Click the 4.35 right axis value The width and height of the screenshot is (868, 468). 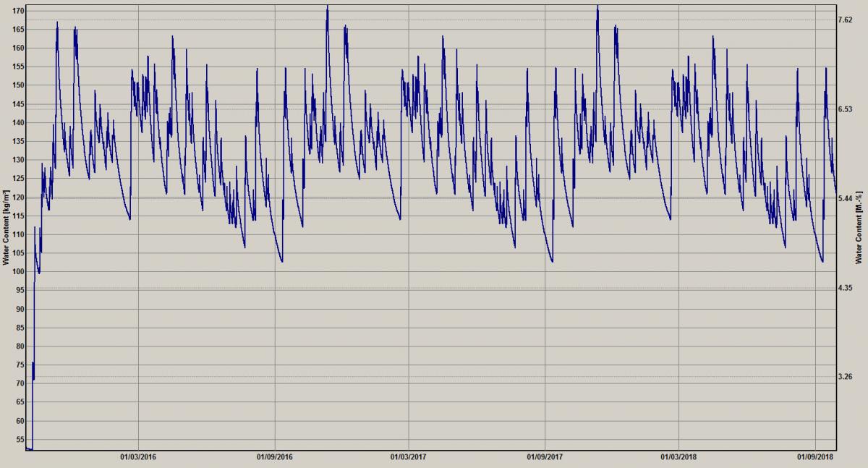(845, 288)
